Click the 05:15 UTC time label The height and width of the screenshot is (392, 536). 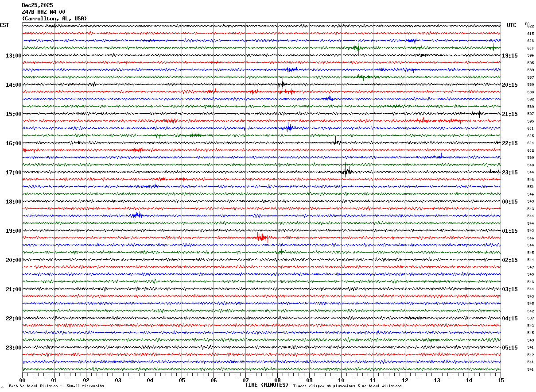[x=509, y=348]
